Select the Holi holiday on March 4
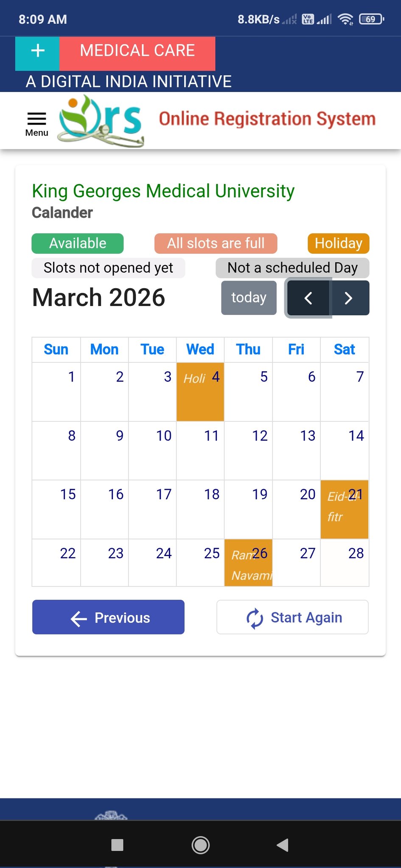Image resolution: width=401 pixels, height=868 pixels. click(x=200, y=392)
